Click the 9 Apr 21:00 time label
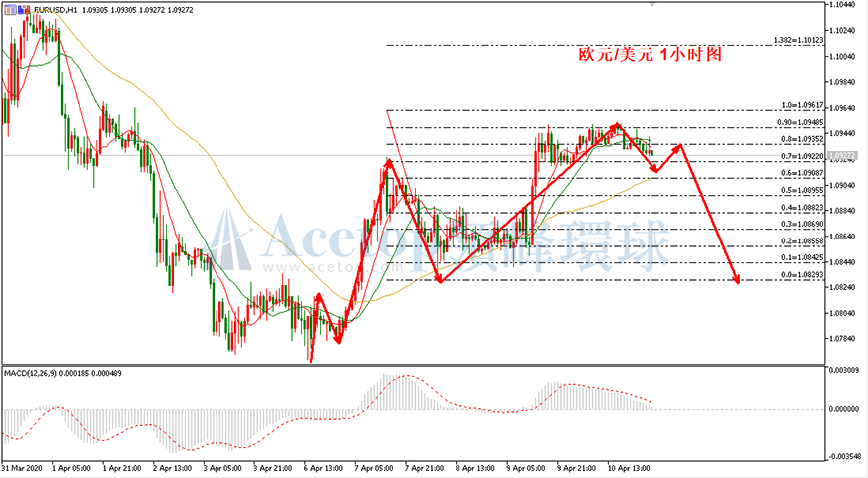868x478 pixels. coord(577,469)
